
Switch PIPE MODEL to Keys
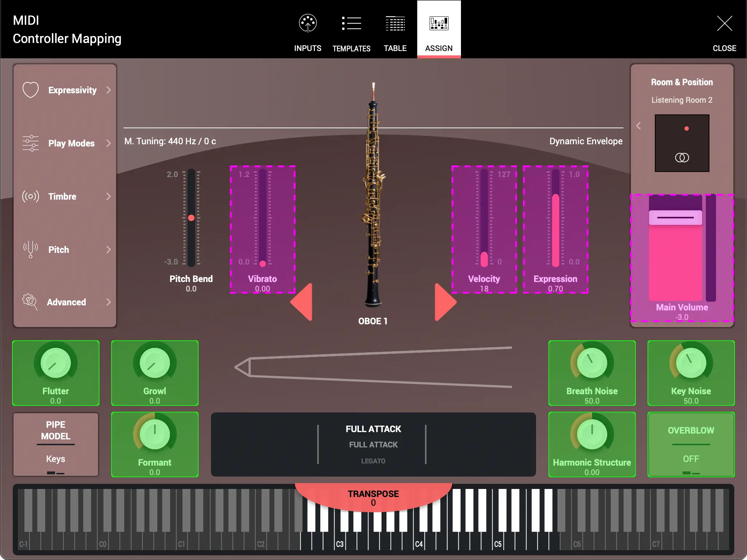tap(55, 459)
